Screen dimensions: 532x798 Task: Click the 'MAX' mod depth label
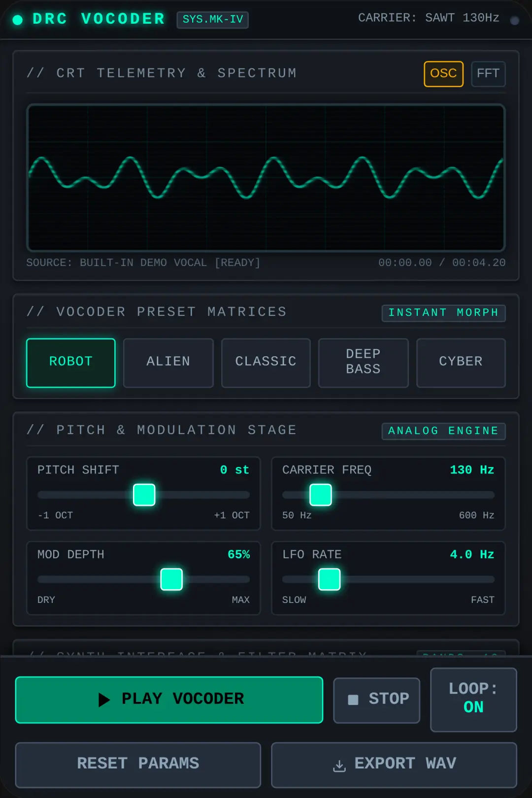(241, 600)
